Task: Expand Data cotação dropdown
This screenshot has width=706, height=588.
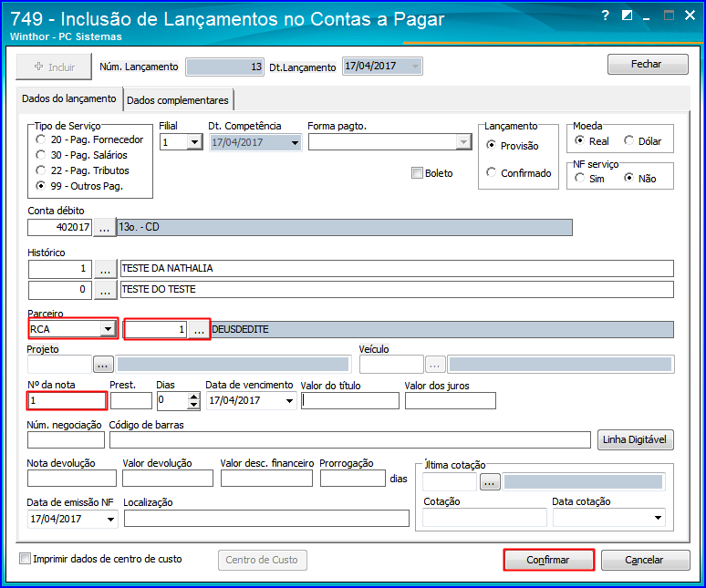Action: [x=658, y=518]
